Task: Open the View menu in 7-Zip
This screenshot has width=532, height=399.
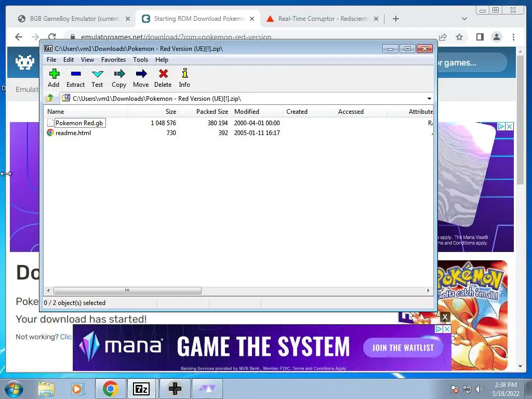Action: [87, 60]
